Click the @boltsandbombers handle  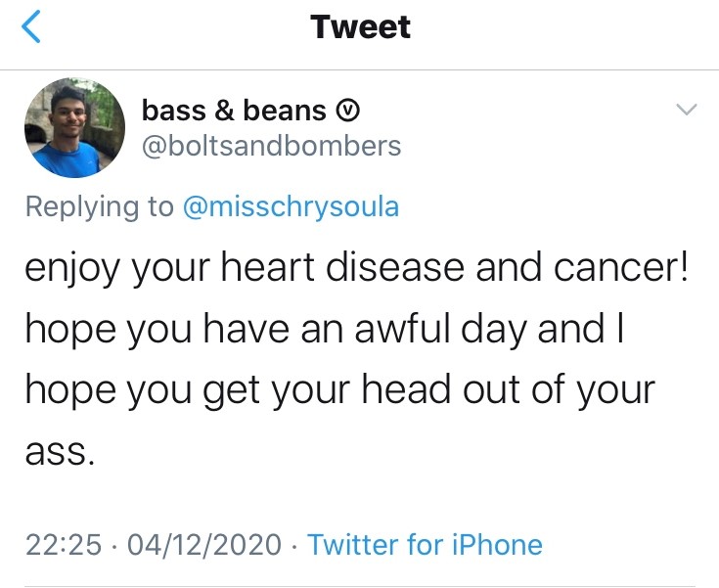pyautogui.click(x=271, y=146)
